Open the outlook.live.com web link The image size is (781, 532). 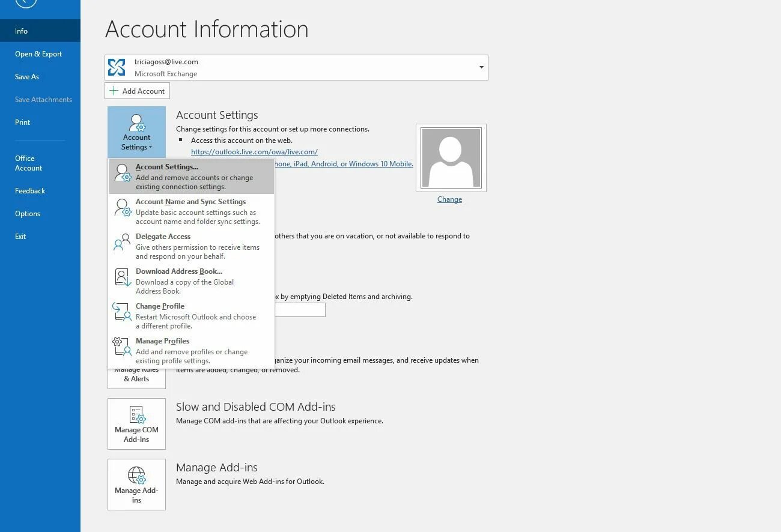[254, 152]
